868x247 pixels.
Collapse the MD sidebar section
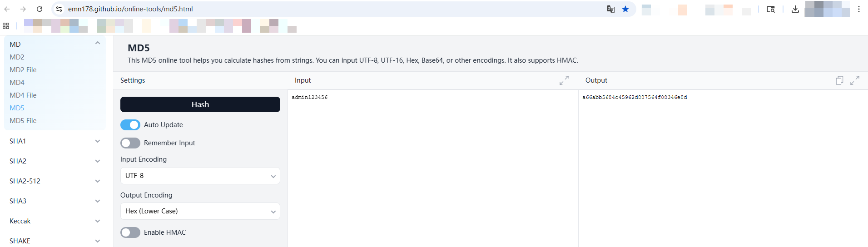[x=55, y=44]
